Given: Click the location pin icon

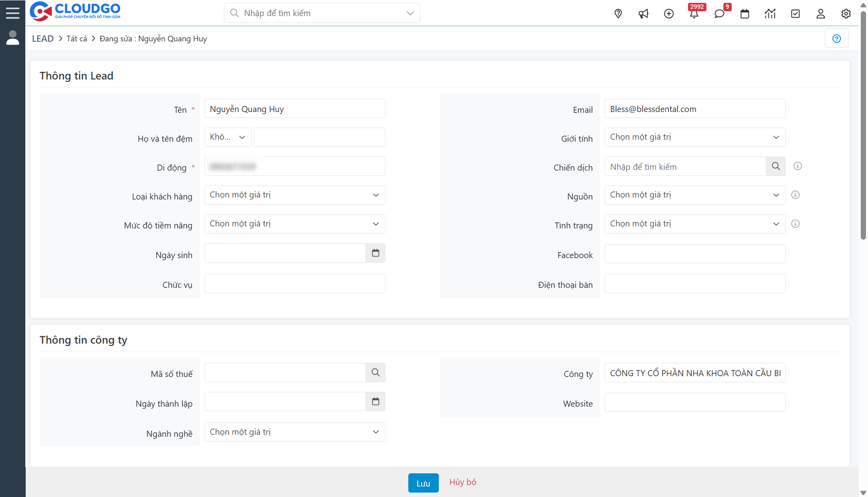Looking at the screenshot, I should point(618,14).
